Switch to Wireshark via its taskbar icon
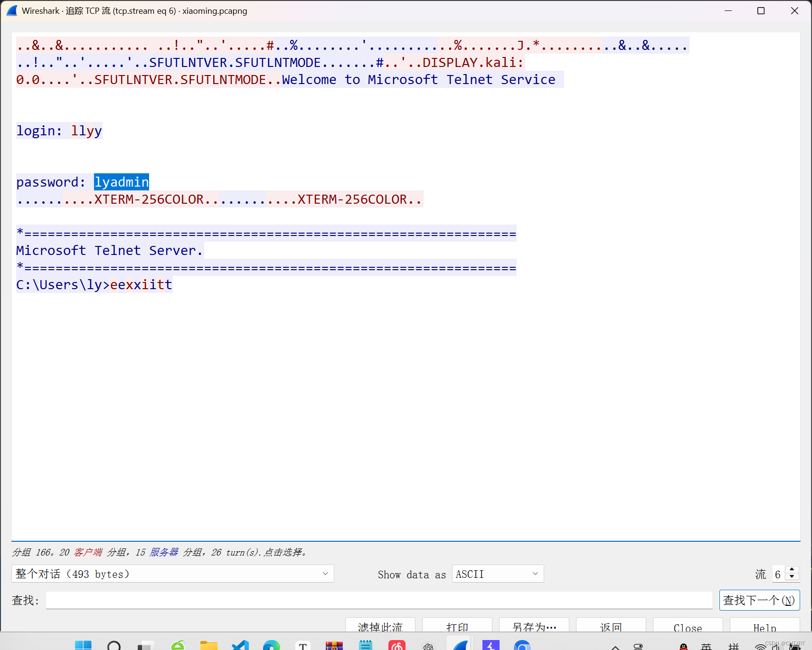Image resolution: width=812 pixels, height=650 pixels. [x=460, y=645]
